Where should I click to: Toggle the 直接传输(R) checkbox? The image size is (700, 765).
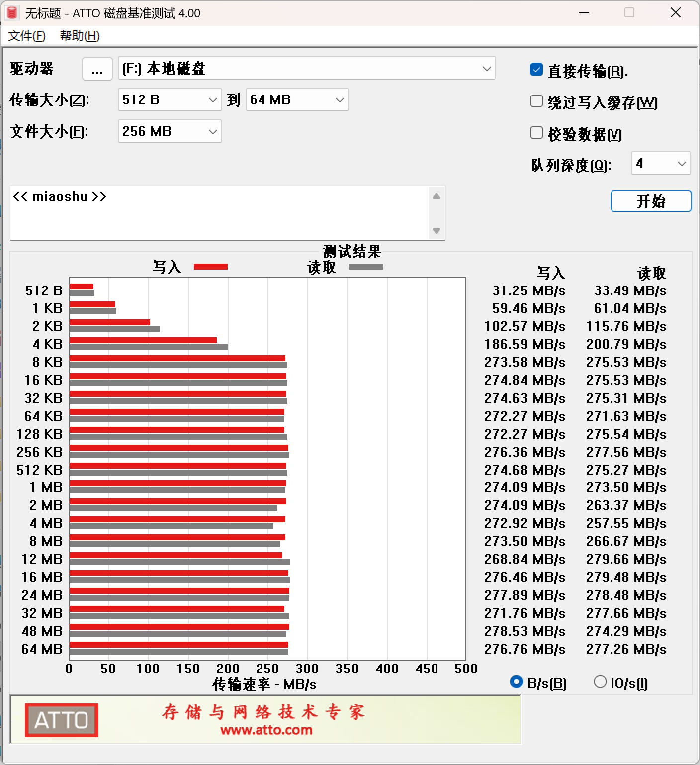coord(536,70)
